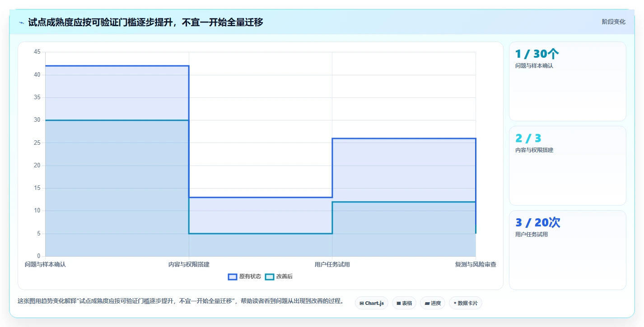Viewport: 644px width, 327px height.
Task: Click the 原有状态 legend label
Action: coord(250,277)
